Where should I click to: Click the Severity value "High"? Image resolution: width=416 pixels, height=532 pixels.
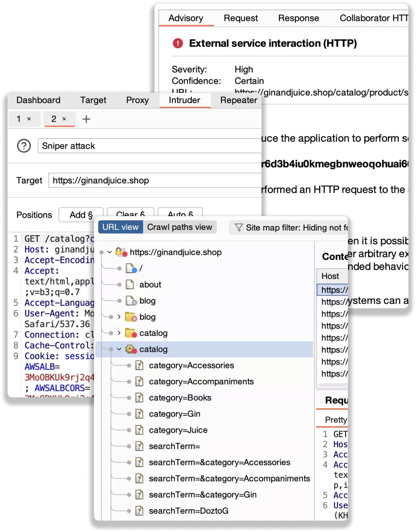tap(244, 69)
